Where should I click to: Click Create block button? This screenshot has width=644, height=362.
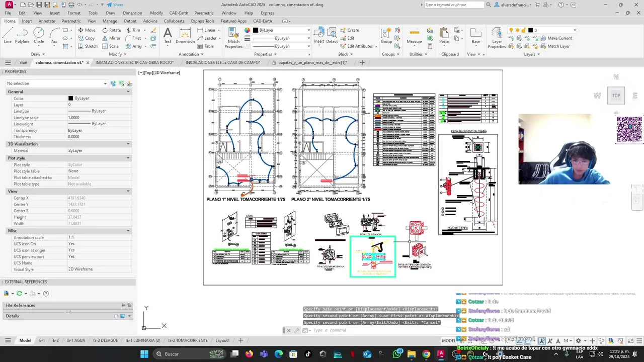pyautogui.click(x=350, y=30)
